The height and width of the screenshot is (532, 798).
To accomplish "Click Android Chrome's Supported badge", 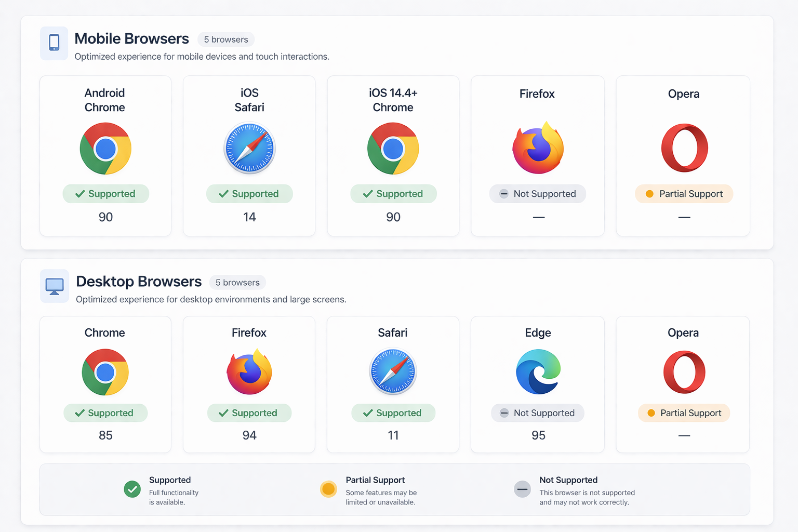I will click(x=106, y=194).
